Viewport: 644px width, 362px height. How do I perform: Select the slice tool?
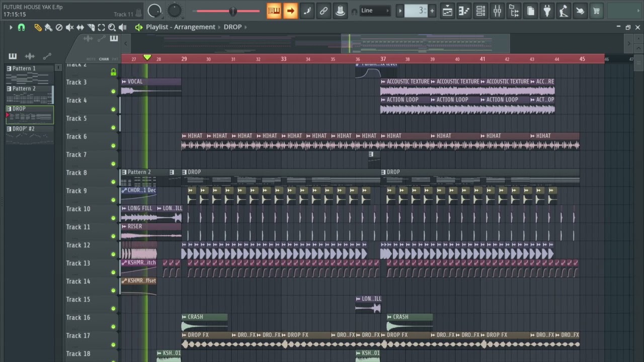coord(91,27)
